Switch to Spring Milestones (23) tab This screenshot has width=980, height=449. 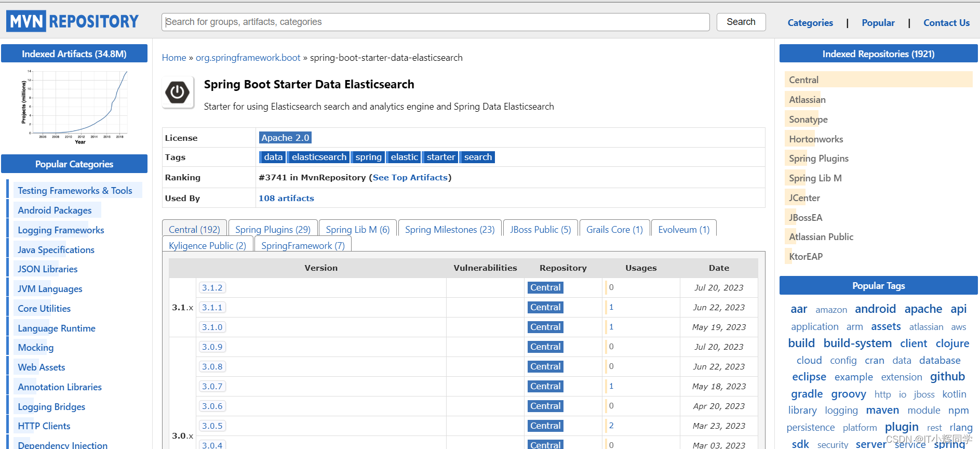(x=450, y=229)
